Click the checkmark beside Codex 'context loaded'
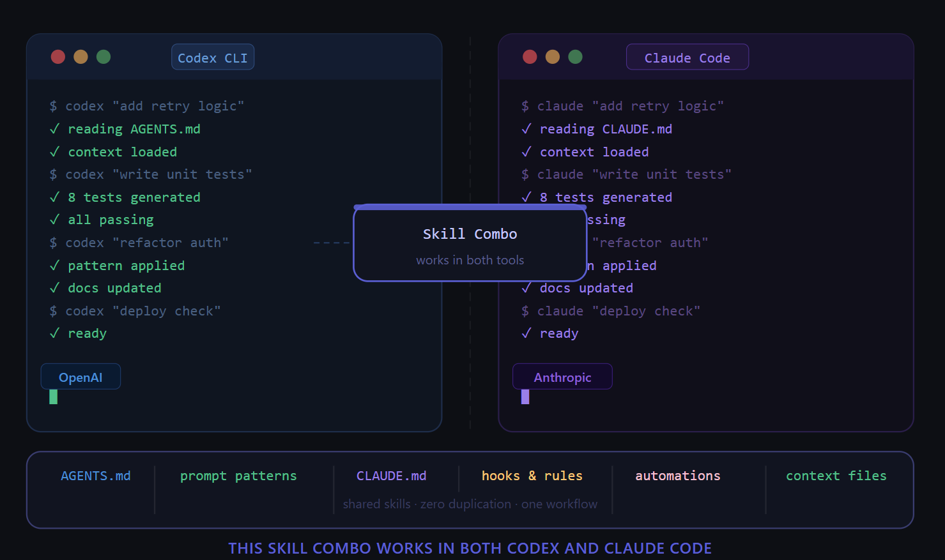 (54, 152)
